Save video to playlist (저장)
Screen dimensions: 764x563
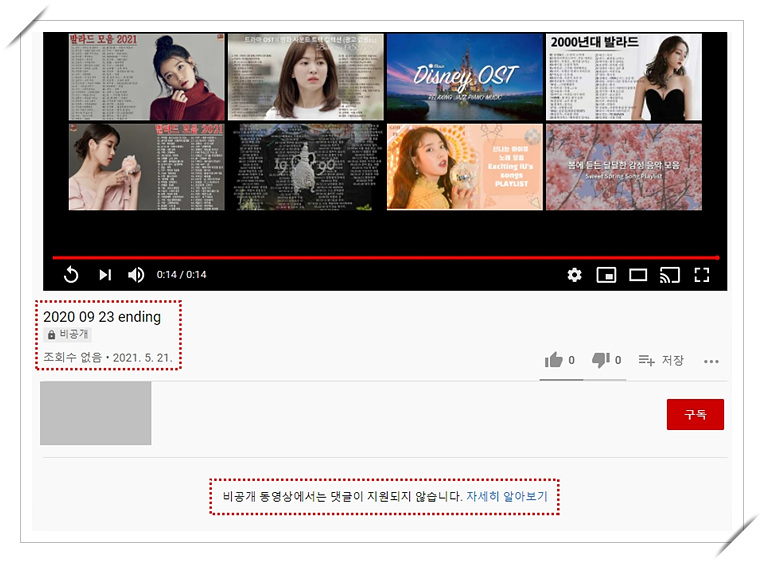point(661,360)
